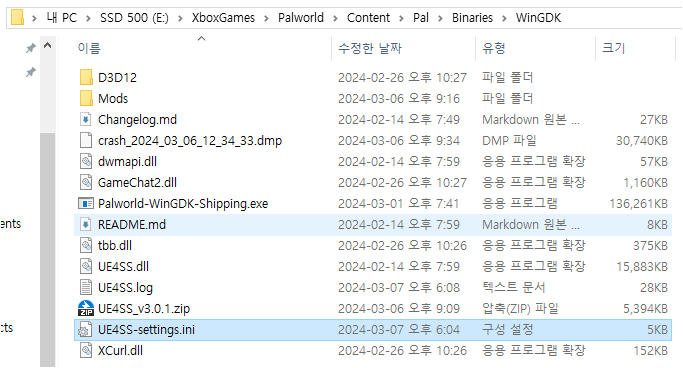Navigate to SSD 500 (E:) breadcrumb

[134, 18]
